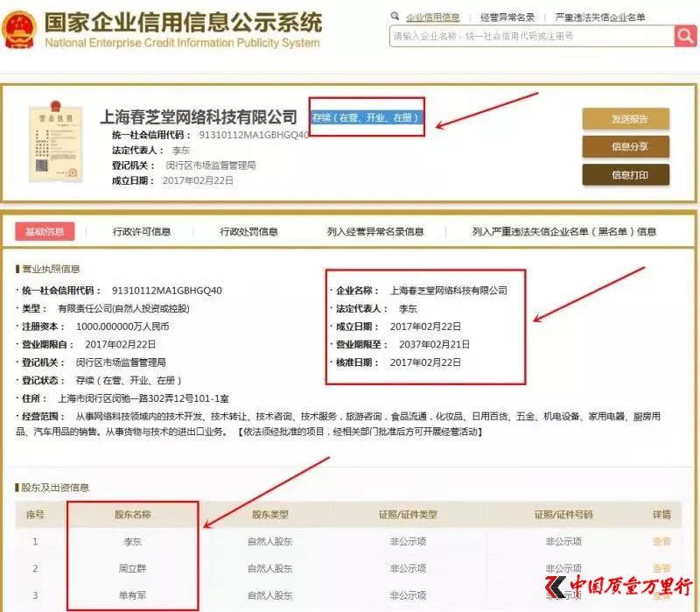The width and height of the screenshot is (700, 612).
Task: Click the 信息打印 button
Action: click(626, 174)
